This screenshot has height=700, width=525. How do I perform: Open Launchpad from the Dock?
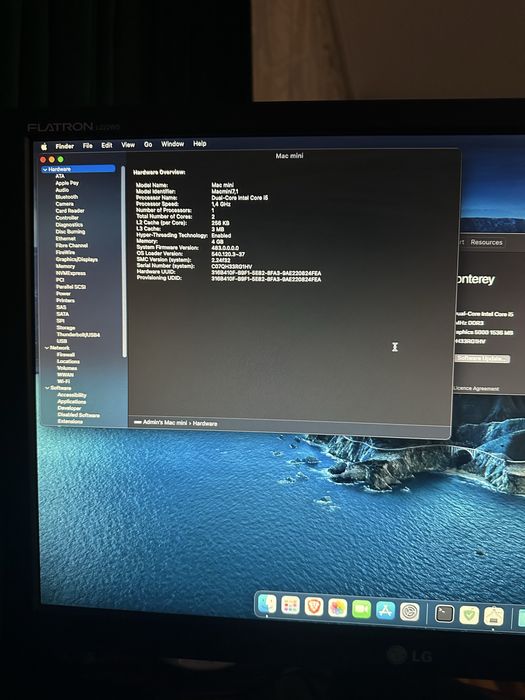tap(291, 606)
